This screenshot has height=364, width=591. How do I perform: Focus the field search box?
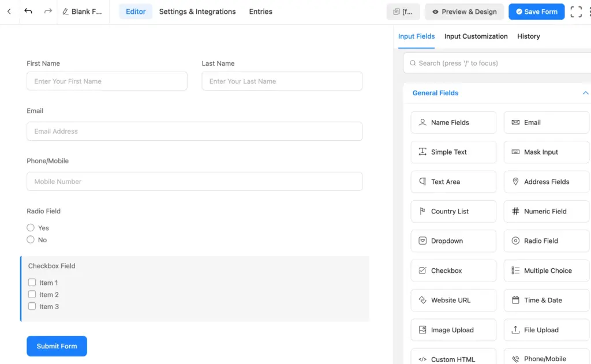click(496, 63)
